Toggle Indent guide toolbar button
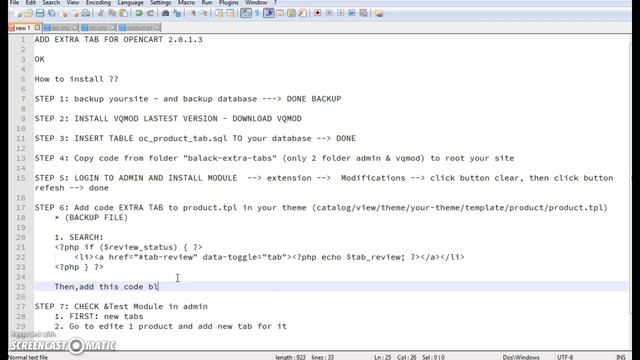The image size is (640, 360). pyautogui.click(x=269, y=13)
